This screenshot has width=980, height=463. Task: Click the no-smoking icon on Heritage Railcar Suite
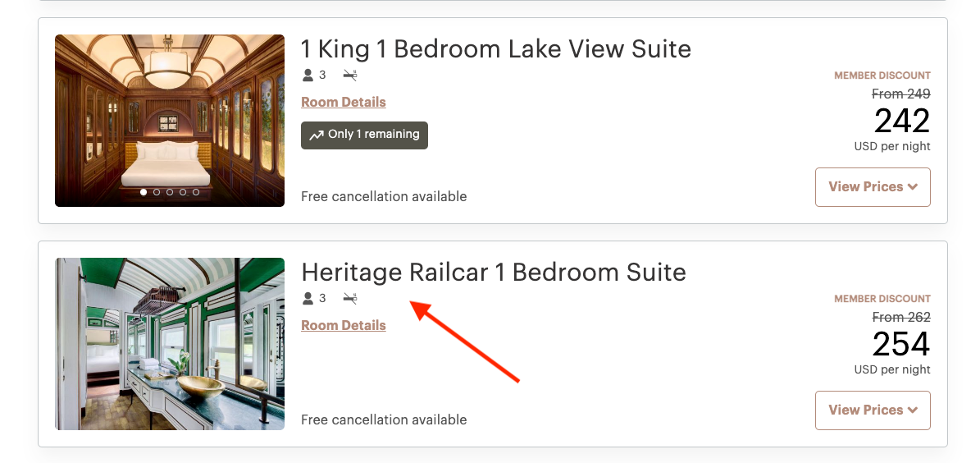350,299
